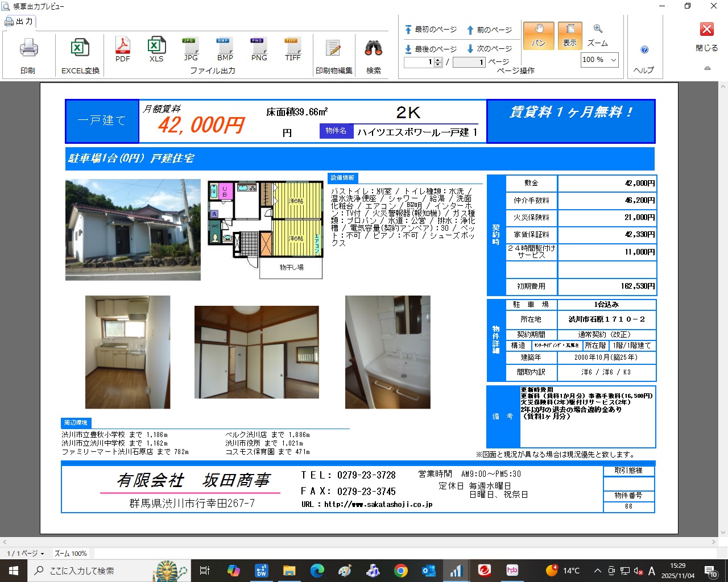Jump to 最後のページ
The image size is (728, 582).
point(431,49)
